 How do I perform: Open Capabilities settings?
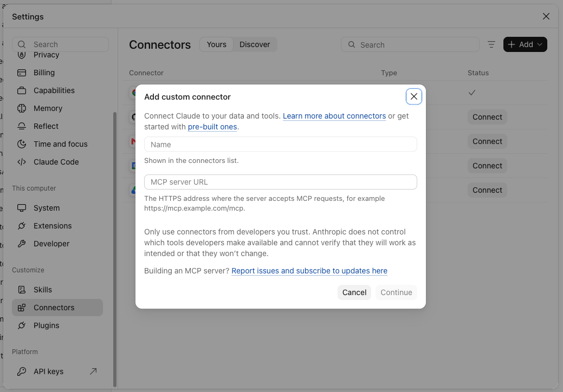coord(57,90)
